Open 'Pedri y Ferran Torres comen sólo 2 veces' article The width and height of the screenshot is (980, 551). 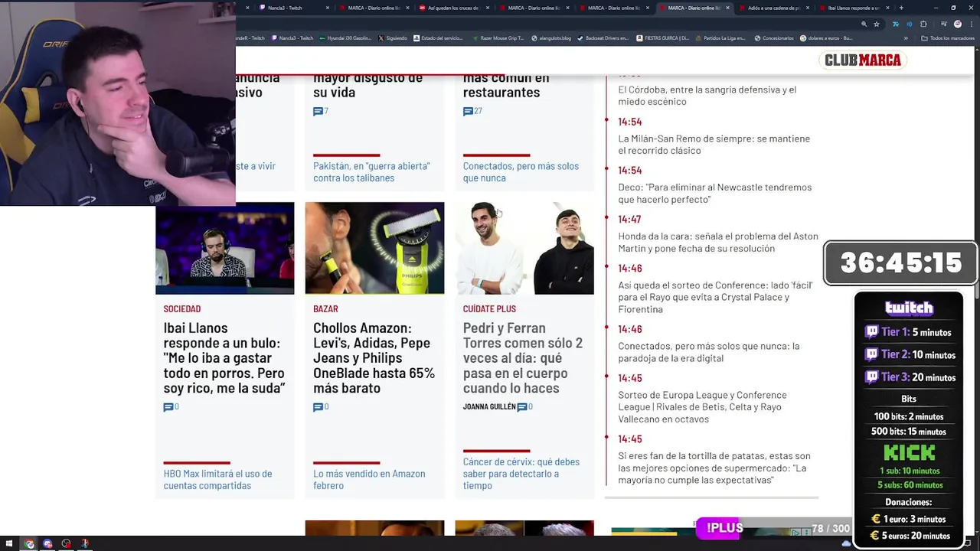523,357
